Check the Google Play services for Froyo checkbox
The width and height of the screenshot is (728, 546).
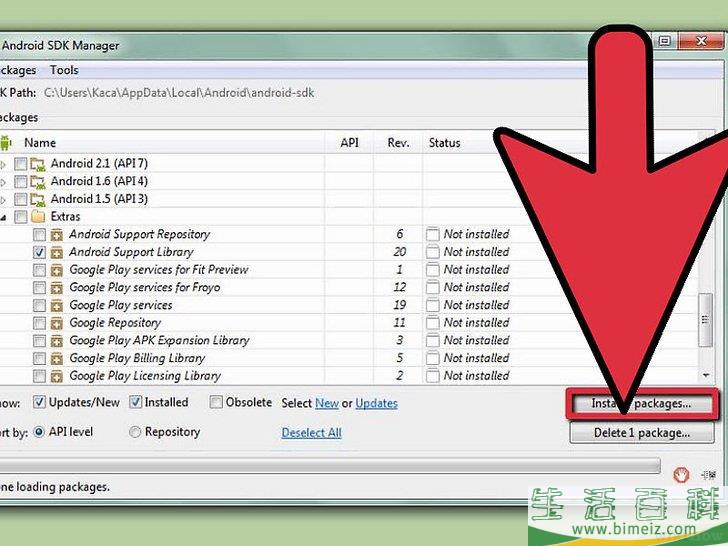39,288
